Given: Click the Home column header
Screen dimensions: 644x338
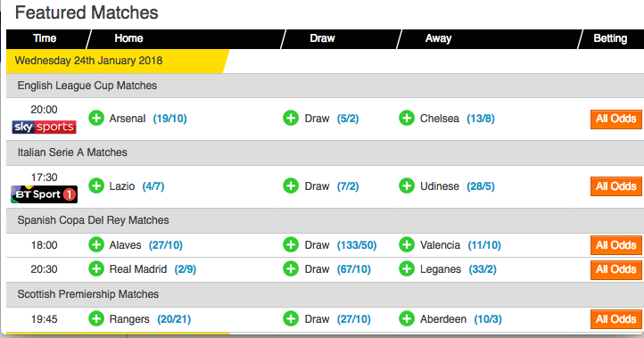Looking at the screenshot, I should point(128,38).
